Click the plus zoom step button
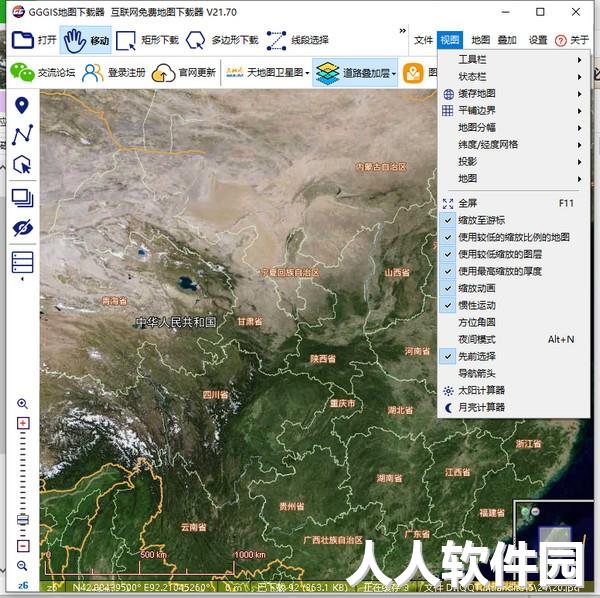The height and width of the screenshot is (598, 600). (x=23, y=423)
